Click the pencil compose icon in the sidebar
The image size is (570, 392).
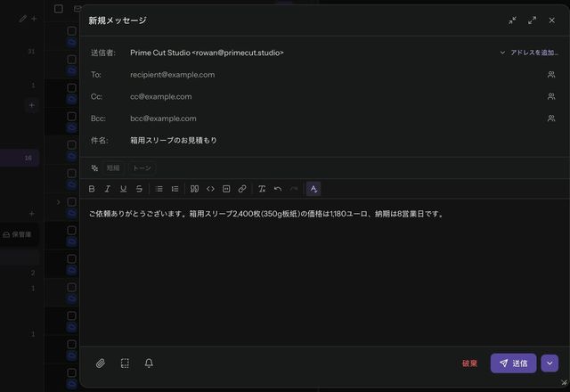(x=23, y=19)
